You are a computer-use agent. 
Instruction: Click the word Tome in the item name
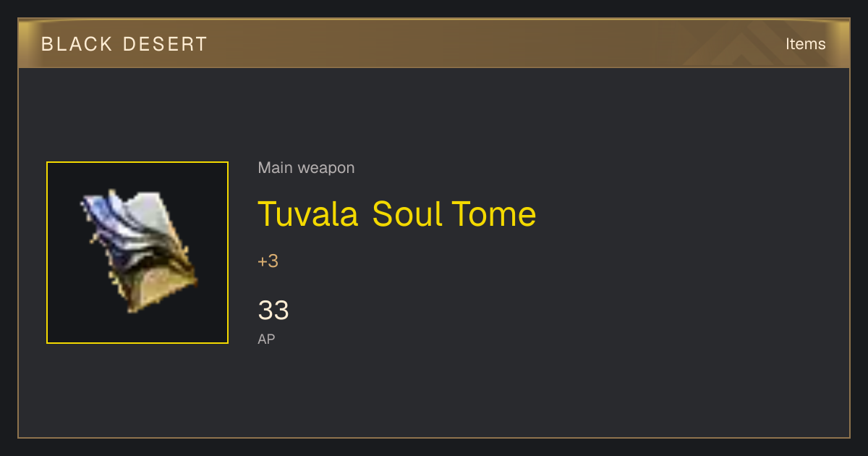coord(494,214)
